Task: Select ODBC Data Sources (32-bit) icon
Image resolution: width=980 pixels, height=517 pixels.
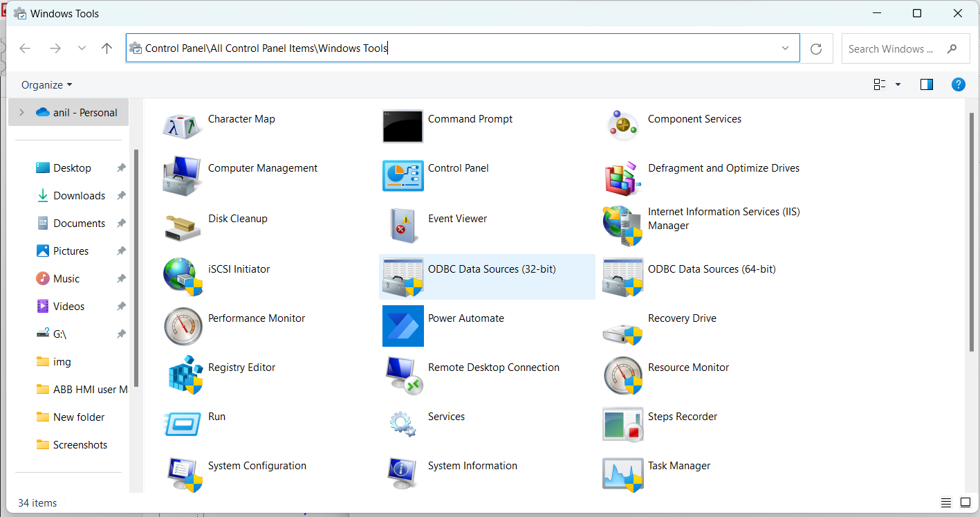Action: 403,276
